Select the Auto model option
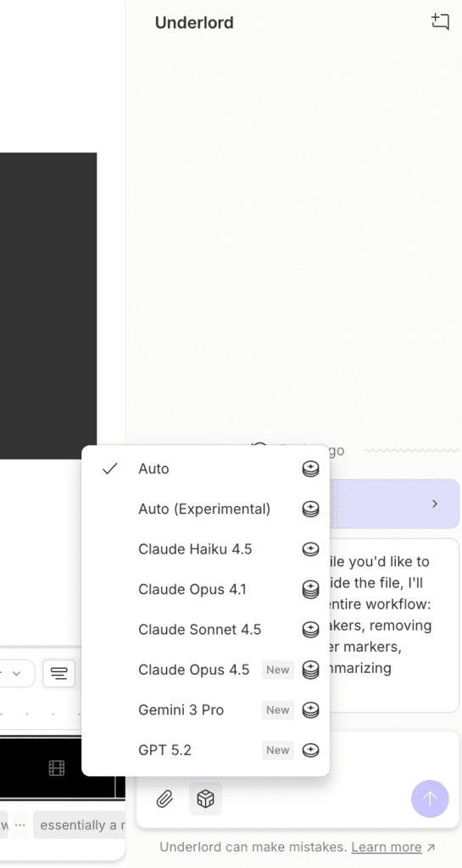462x868 pixels. 205,469
